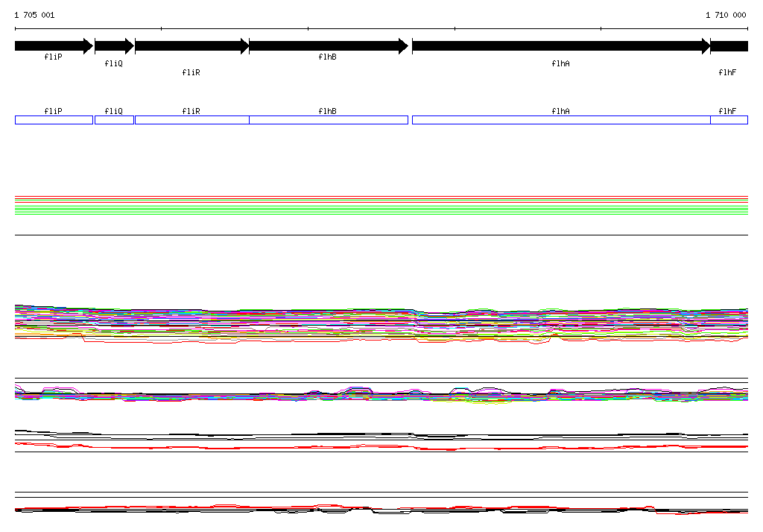Click the green and red horizontal lines track
763x532 pixels.
coord(381,205)
